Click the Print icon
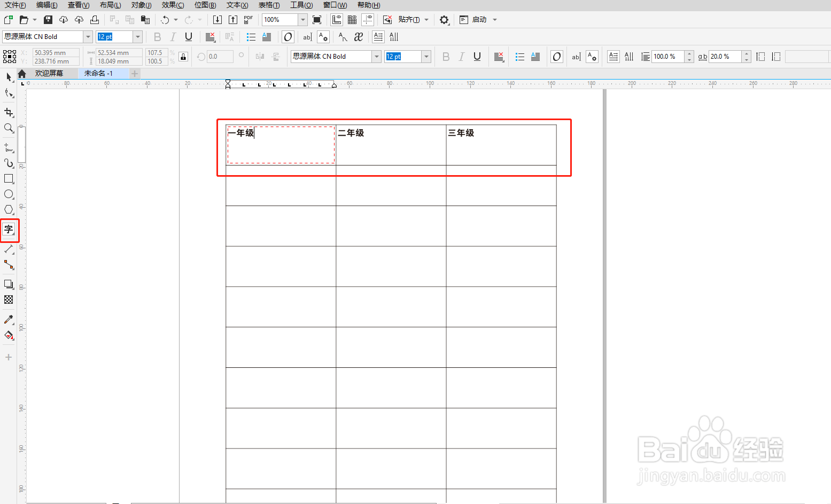This screenshot has width=831, height=504. (x=95, y=20)
